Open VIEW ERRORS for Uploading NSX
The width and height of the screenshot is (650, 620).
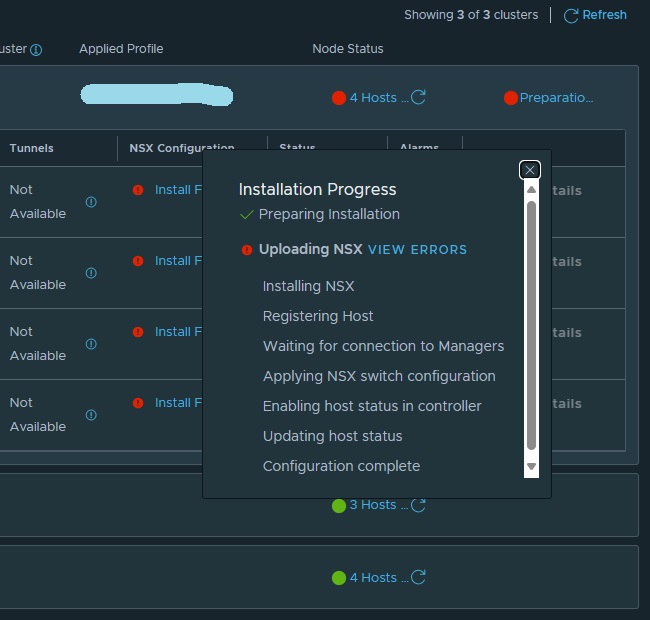click(417, 250)
